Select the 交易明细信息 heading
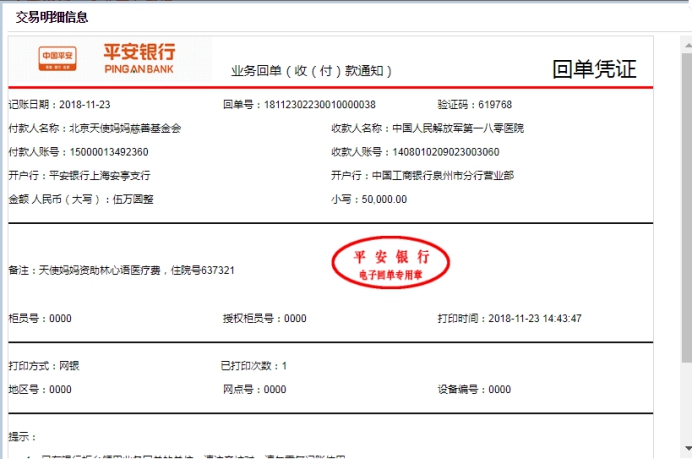The height and width of the screenshot is (459, 693). [x=52, y=17]
